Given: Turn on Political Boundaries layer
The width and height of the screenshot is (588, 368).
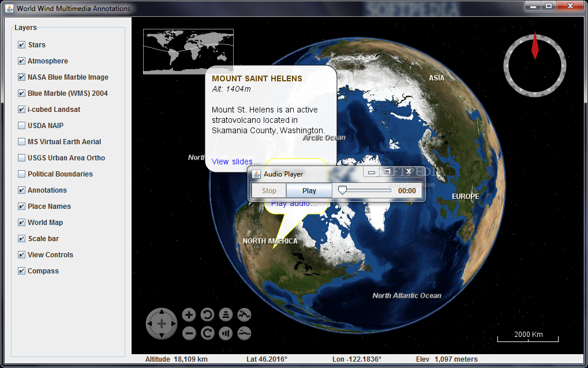Looking at the screenshot, I should click(21, 174).
